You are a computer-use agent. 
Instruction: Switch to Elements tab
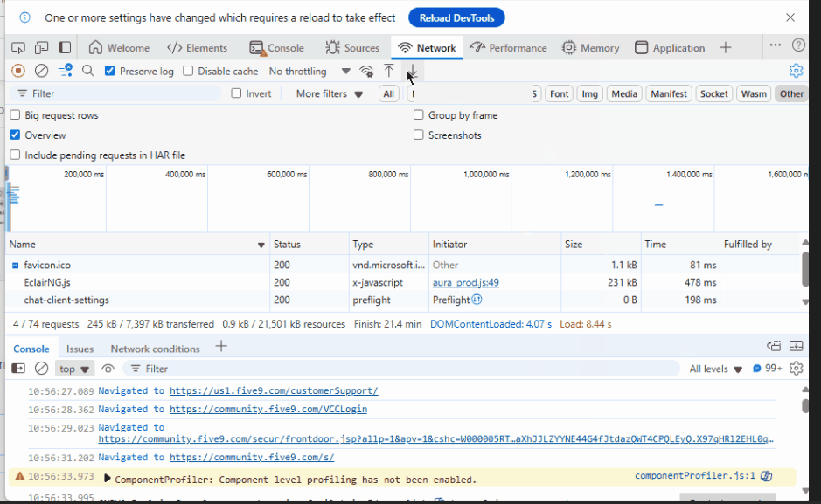pyautogui.click(x=198, y=47)
